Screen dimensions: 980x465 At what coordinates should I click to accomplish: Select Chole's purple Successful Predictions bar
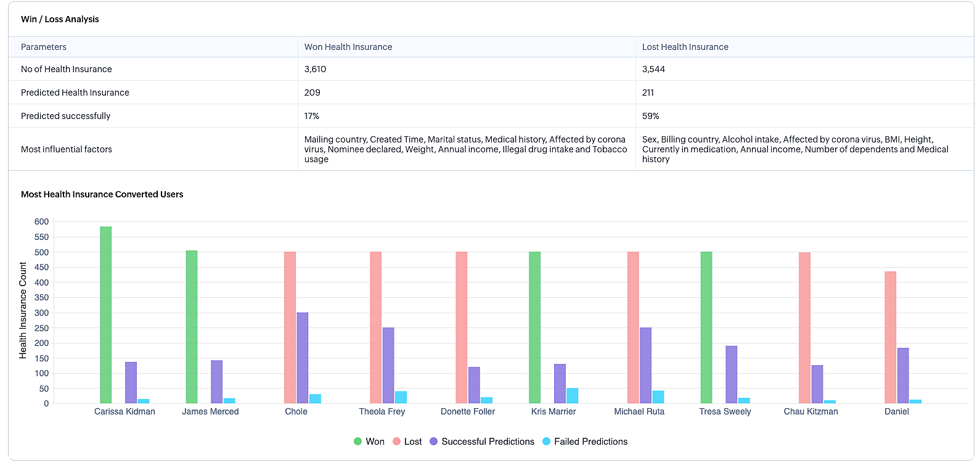click(303, 358)
